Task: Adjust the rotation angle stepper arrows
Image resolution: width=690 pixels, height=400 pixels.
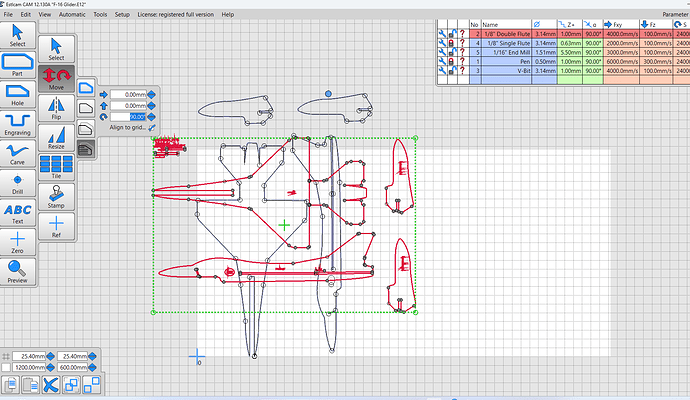Action: (153, 116)
